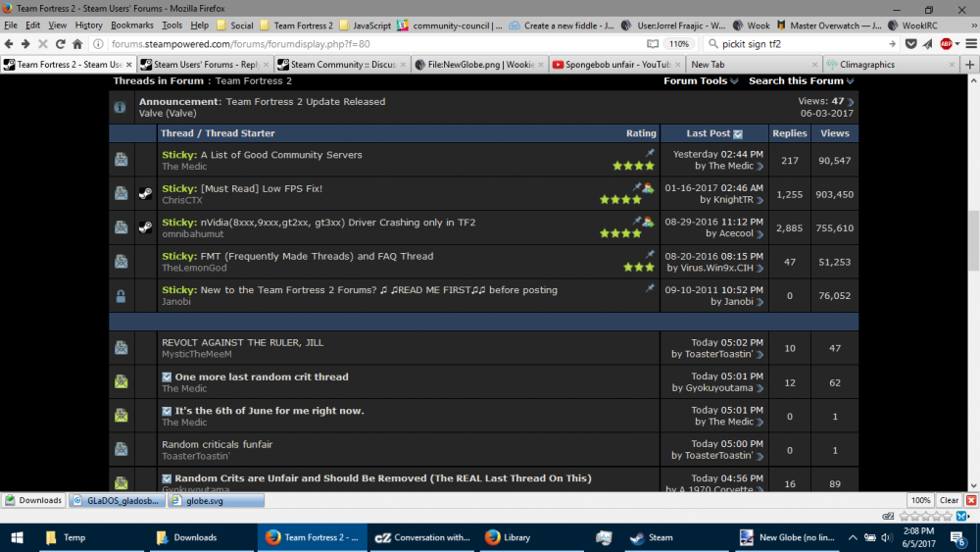
Task: Close the downloads bar with red X
Action: point(971,500)
